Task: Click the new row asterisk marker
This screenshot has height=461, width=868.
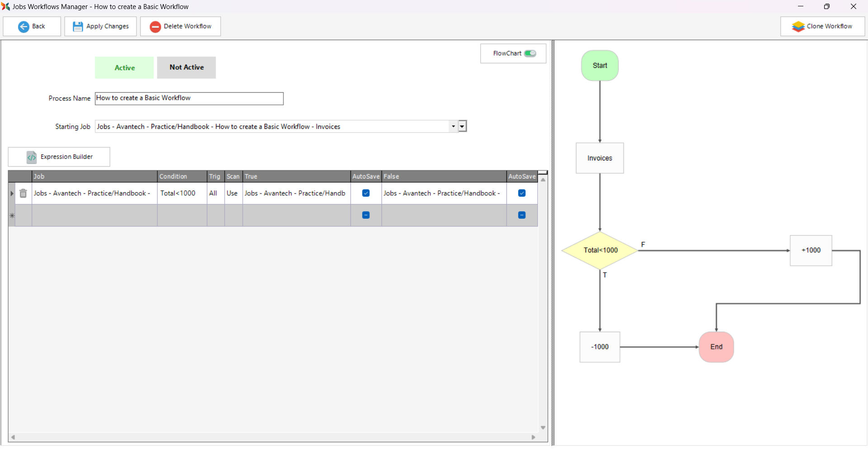Action: tap(12, 216)
